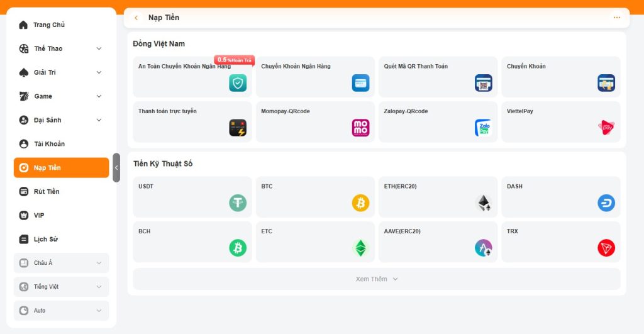Viewport: 644px width, 334px height.
Task: Click the USDT Tether coin icon
Action: (x=238, y=203)
